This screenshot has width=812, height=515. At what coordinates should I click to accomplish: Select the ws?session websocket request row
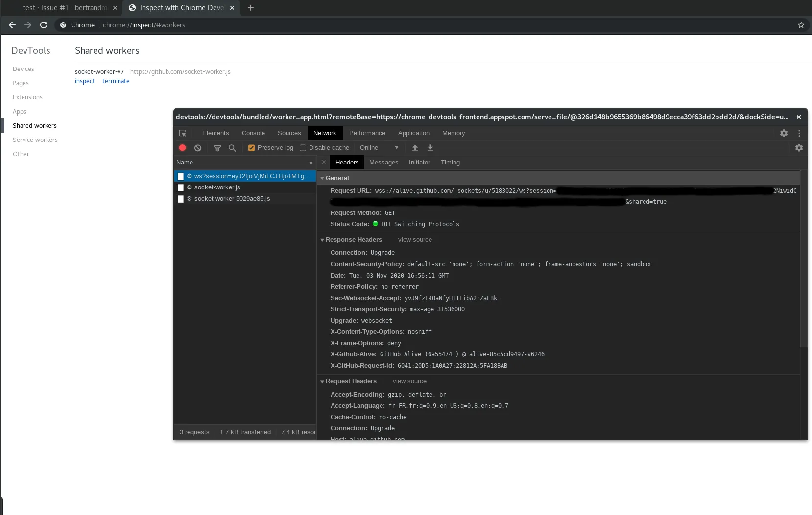[245, 176]
